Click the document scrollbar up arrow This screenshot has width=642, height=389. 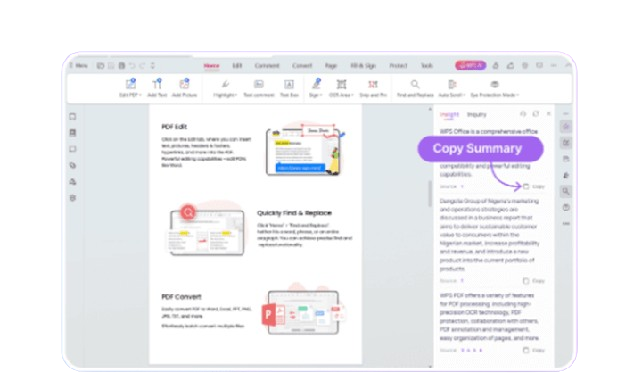tap(430, 109)
